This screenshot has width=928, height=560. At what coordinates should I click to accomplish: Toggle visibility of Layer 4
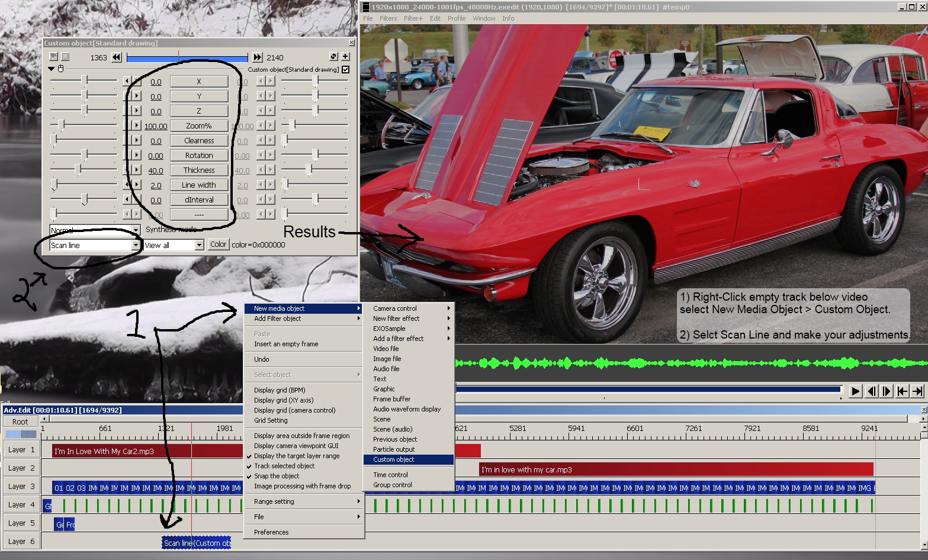coord(20,505)
